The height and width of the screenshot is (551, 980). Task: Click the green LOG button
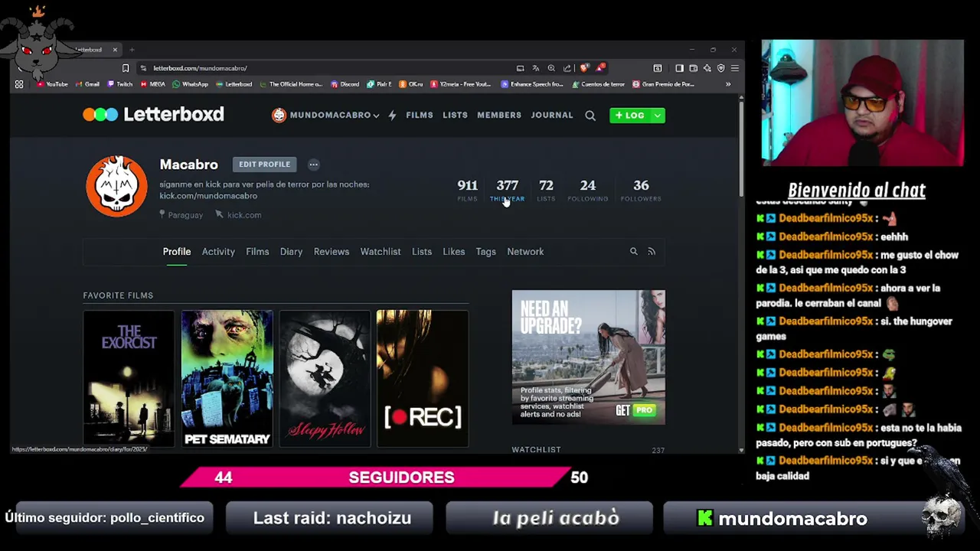(x=629, y=115)
